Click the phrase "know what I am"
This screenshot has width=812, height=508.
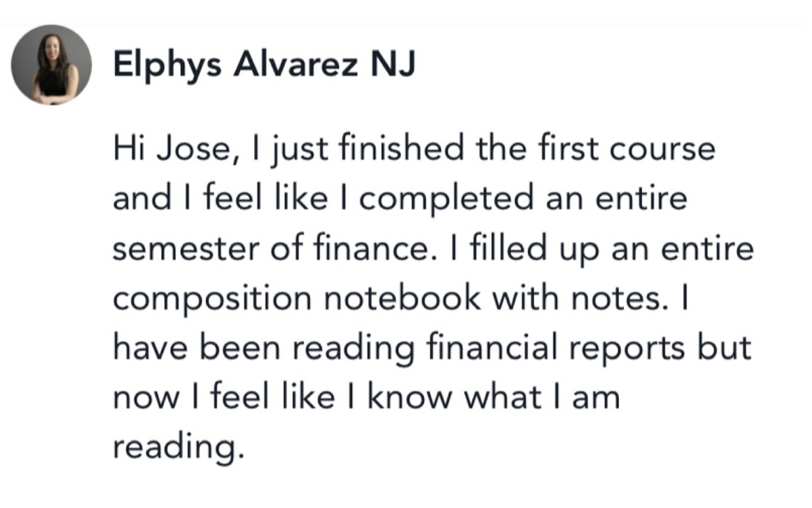pyautogui.click(x=494, y=397)
